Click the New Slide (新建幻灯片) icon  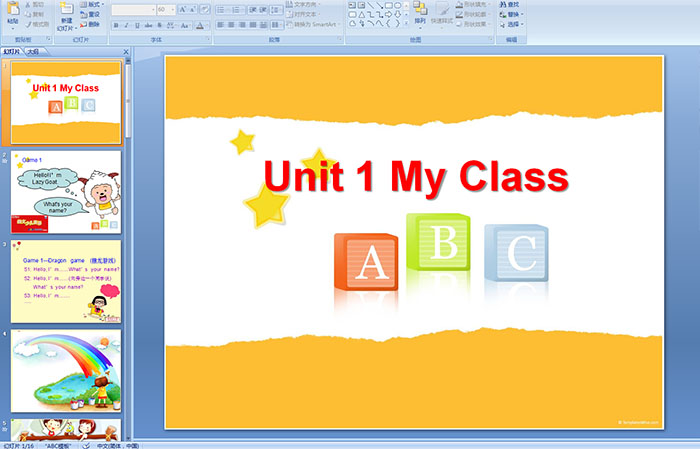pos(67,9)
